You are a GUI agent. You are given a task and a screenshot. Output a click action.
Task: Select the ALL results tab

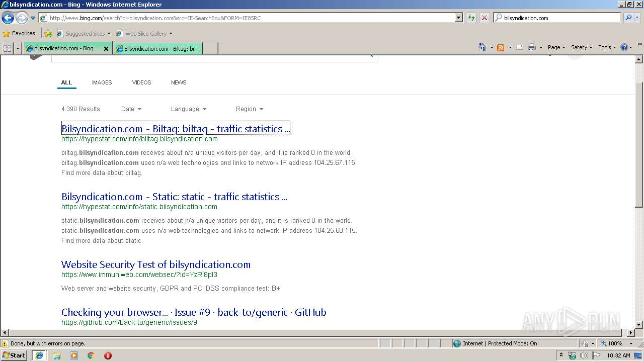pyautogui.click(x=66, y=82)
